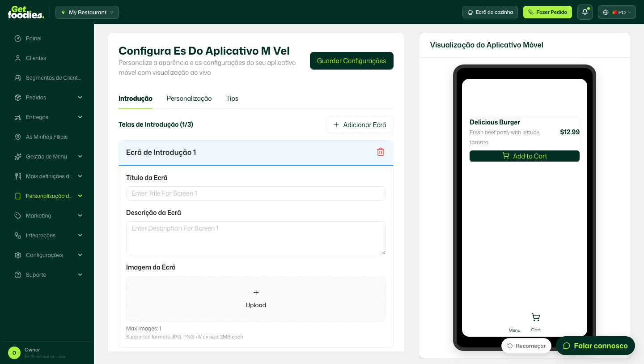
Task: Click the Configurações gear icon
Action: (18, 255)
